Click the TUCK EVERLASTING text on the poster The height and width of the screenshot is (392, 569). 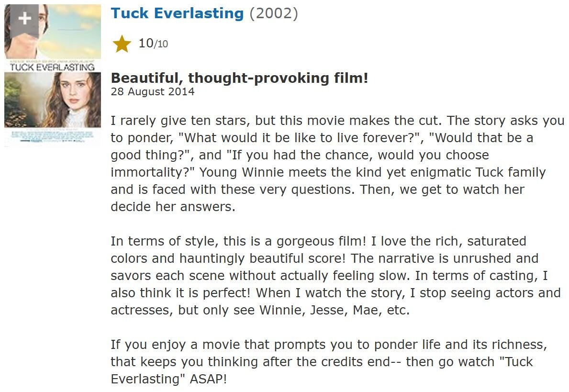coord(53,67)
